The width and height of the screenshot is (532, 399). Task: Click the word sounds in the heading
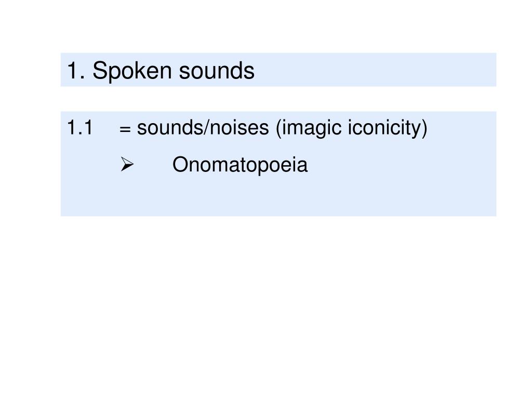pyautogui.click(x=217, y=71)
